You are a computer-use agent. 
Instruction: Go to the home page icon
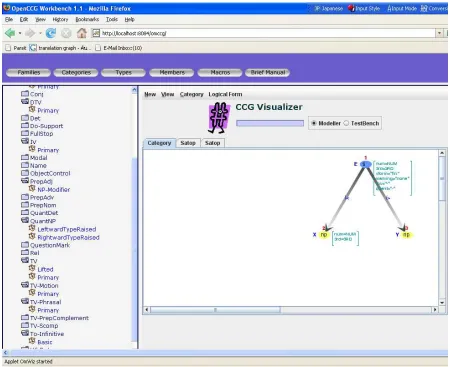click(82, 33)
